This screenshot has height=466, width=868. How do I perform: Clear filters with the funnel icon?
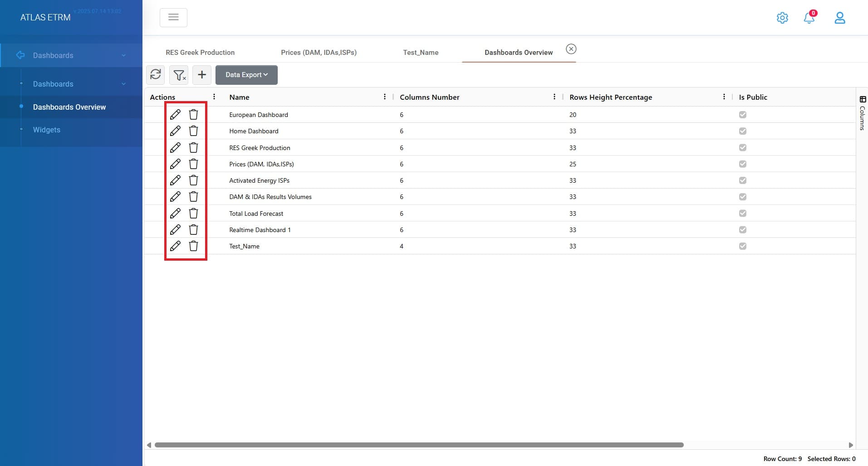tap(179, 74)
